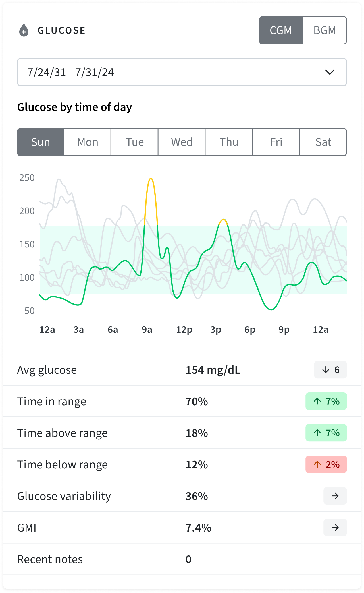Screen dimensions: 364x593
Task: Select the Sun day toggle
Action: tap(41, 142)
